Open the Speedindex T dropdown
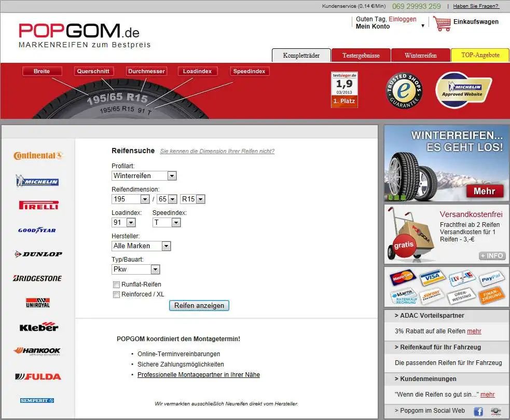Image resolution: width=510 pixels, height=420 pixels. [166, 222]
